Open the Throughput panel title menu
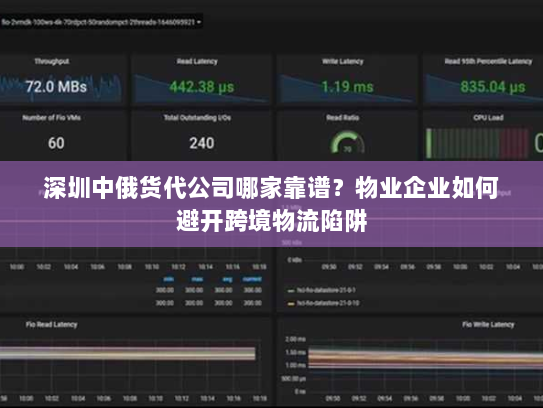Screen dimensions: 543x408 (52, 62)
